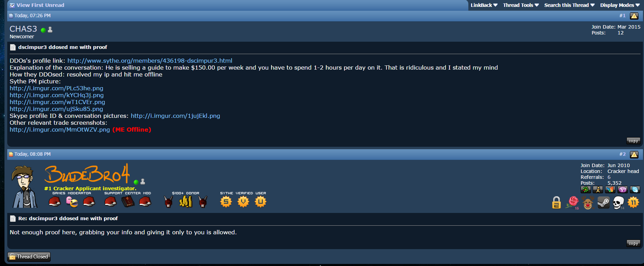Open the imgur link PLc53he.png

point(56,88)
